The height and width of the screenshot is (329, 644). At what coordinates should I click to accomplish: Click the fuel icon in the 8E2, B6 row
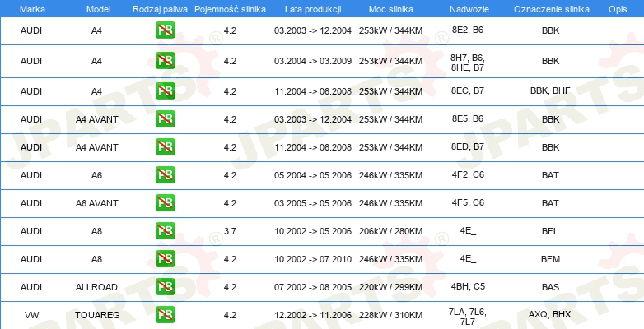[165, 30]
